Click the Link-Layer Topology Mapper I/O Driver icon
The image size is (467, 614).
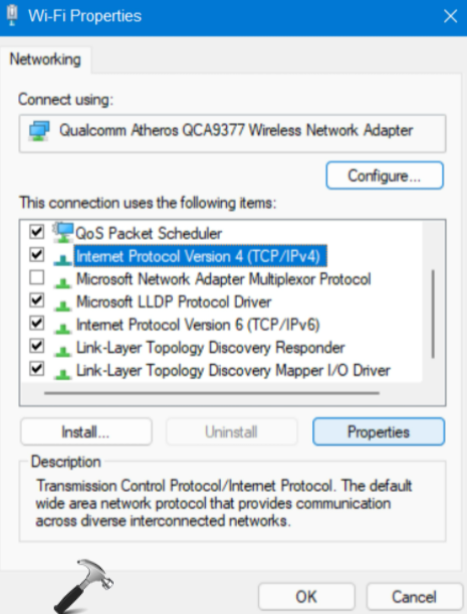pyautogui.click(x=63, y=373)
